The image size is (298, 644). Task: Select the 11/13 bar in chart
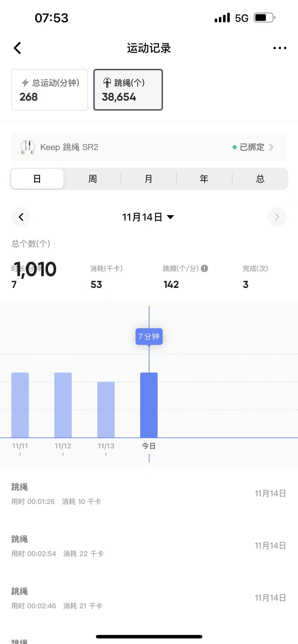point(106,410)
